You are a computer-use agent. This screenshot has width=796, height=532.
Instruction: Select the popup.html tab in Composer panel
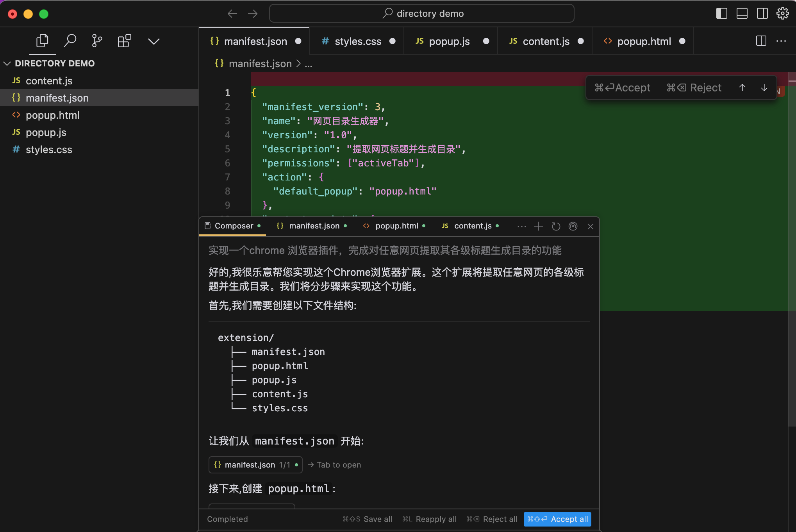(396, 226)
